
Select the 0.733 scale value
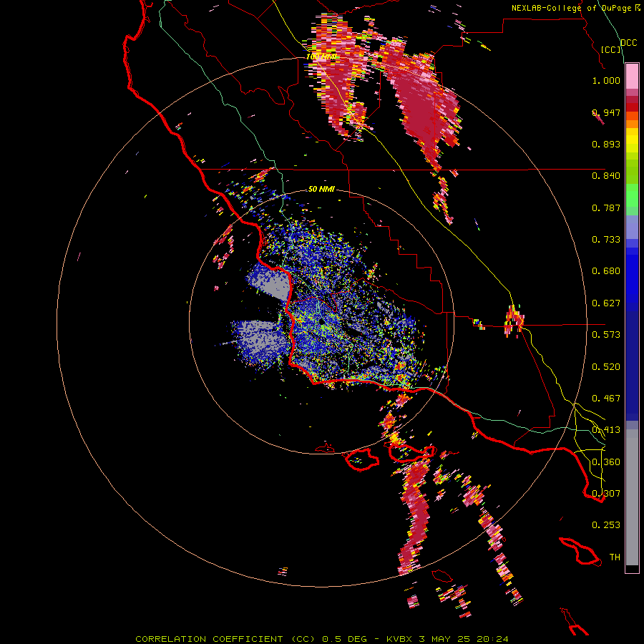click(x=606, y=240)
